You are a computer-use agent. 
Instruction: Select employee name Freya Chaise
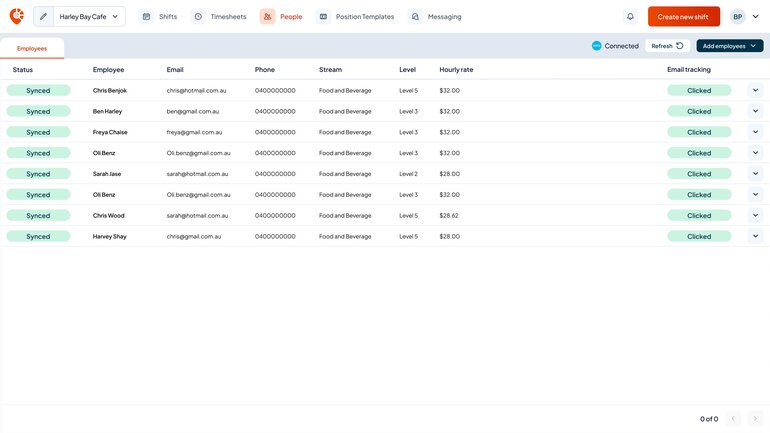110,132
